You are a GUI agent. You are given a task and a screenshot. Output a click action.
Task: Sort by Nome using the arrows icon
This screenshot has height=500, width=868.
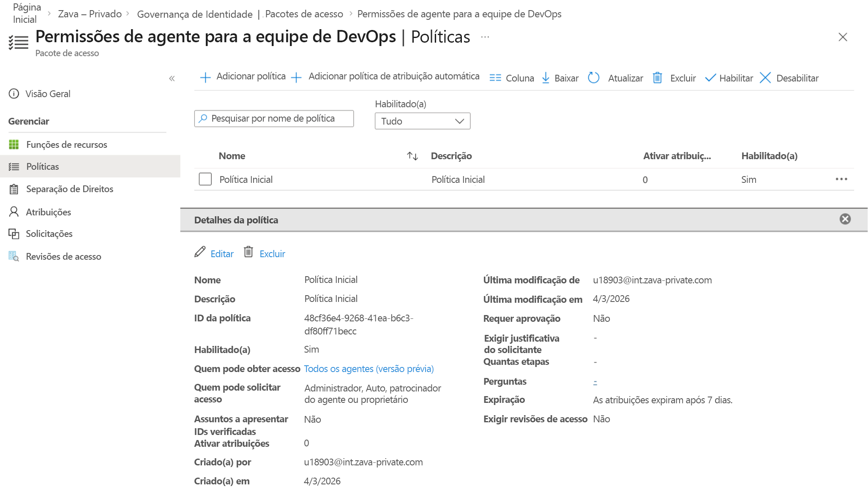(412, 156)
